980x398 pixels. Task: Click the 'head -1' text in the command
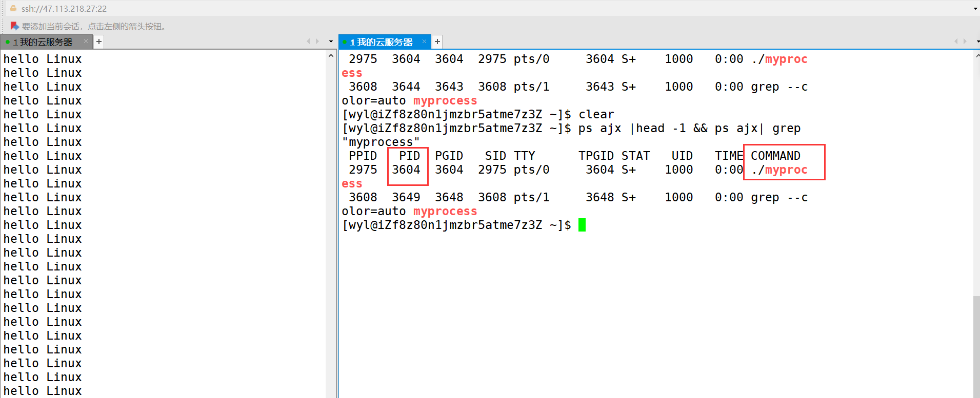pyautogui.click(x=661, y=128)
